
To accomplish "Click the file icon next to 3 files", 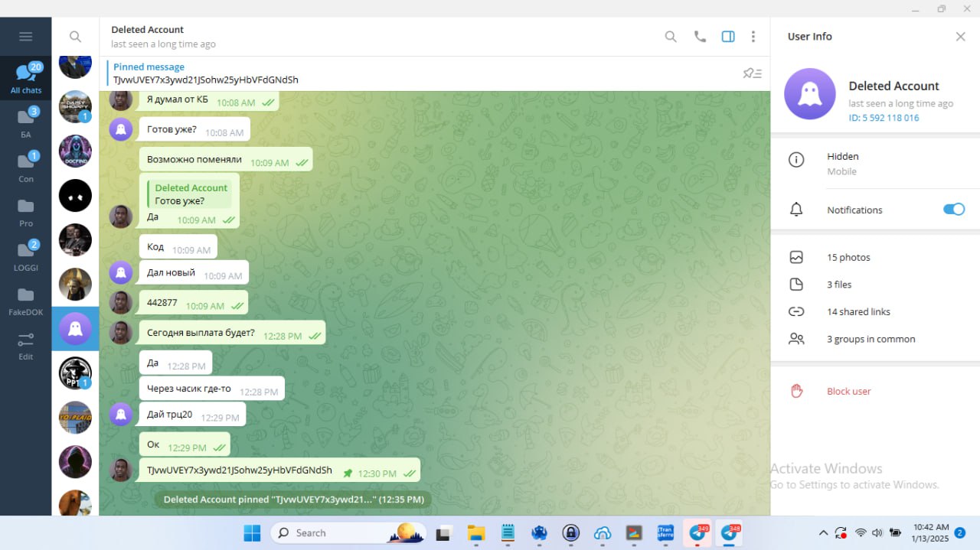I will [796, 285].
